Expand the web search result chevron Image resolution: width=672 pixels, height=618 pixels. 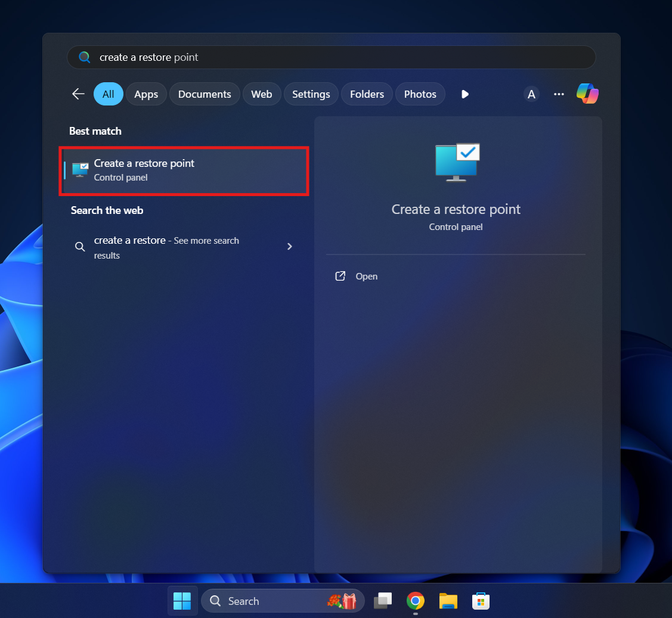(x=290, y=246)
